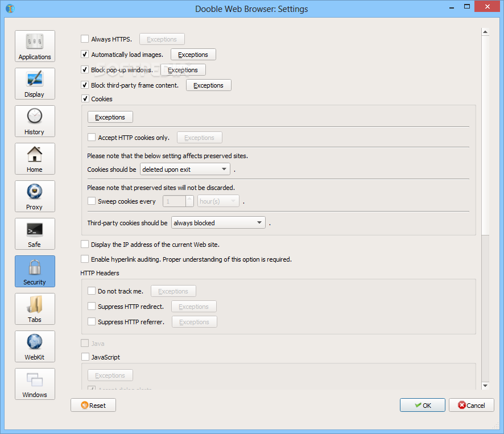504x434 pixels.
Task: Open the Windows settings category
Action: tap(35, 384)
